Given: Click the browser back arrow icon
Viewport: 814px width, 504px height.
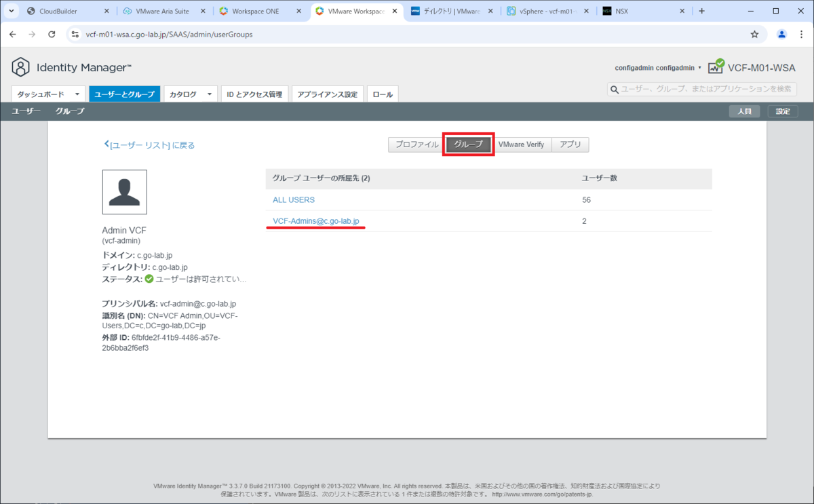Looking at the screenshot, I should 12,34.
